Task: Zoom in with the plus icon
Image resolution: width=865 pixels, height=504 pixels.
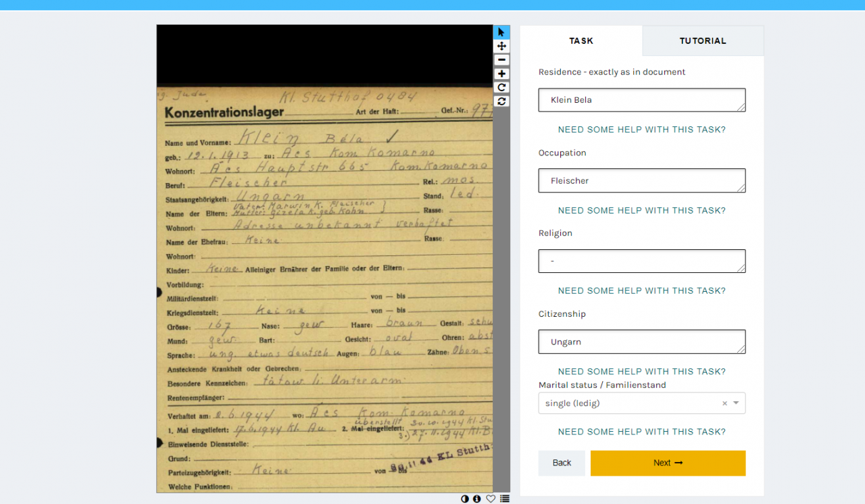Action: tap(501, 74)
